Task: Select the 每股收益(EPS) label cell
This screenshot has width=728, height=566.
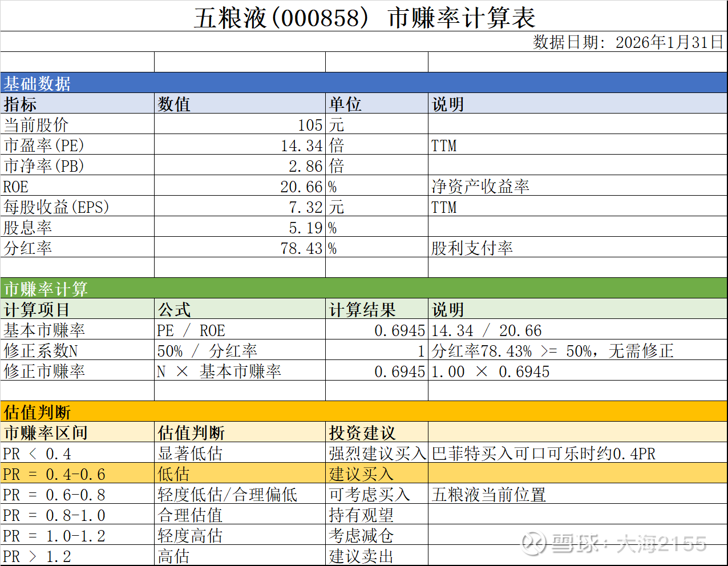Action: tap(77, 206)
